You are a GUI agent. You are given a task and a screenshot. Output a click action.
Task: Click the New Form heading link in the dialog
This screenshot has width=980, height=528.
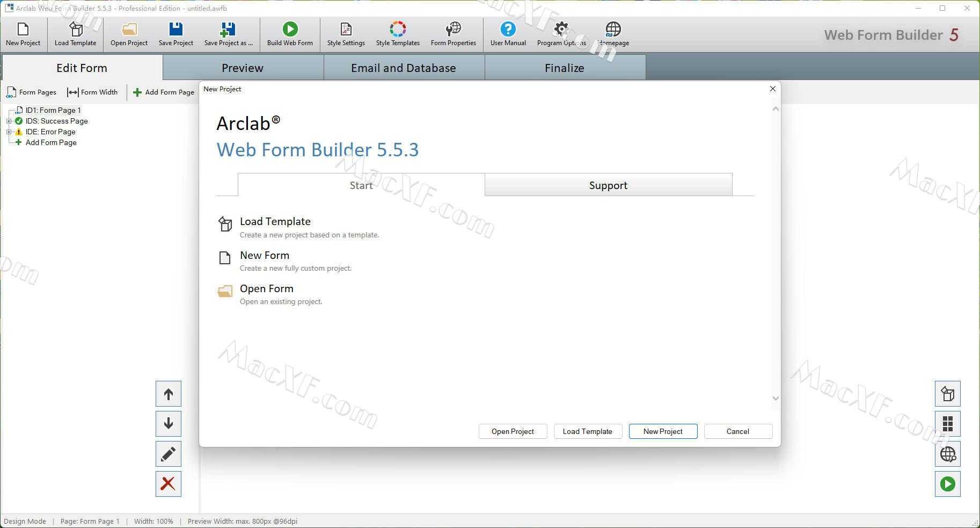tap(265, 255)
